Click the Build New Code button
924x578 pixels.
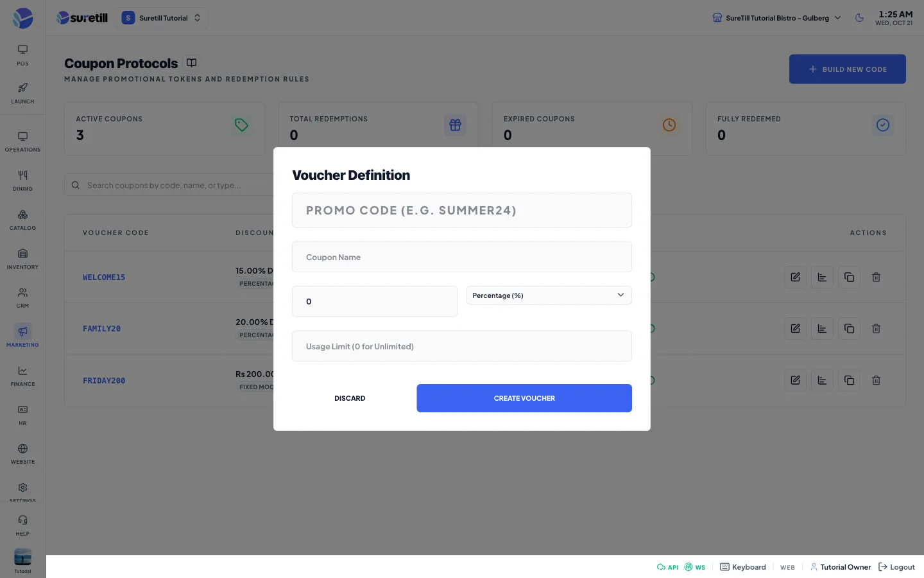[x=847, y=69]
